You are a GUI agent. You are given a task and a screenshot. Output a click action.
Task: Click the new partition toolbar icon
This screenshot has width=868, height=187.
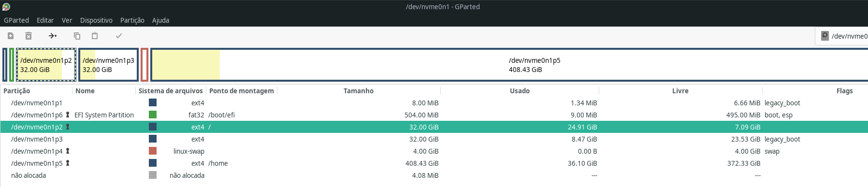(x=11, y=36)
